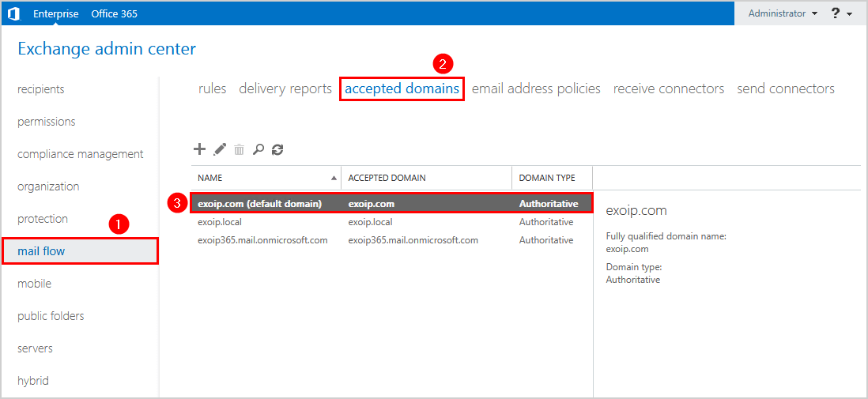Open compliance management section
The image size is (868, 399).
tap(81, 154)
